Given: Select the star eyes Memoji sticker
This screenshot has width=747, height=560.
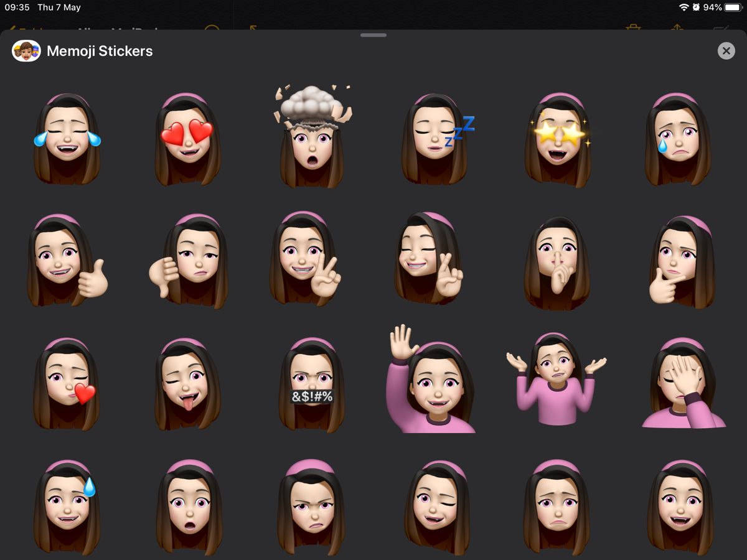Looking at the screenshot, I should click(x=557, y=140).
